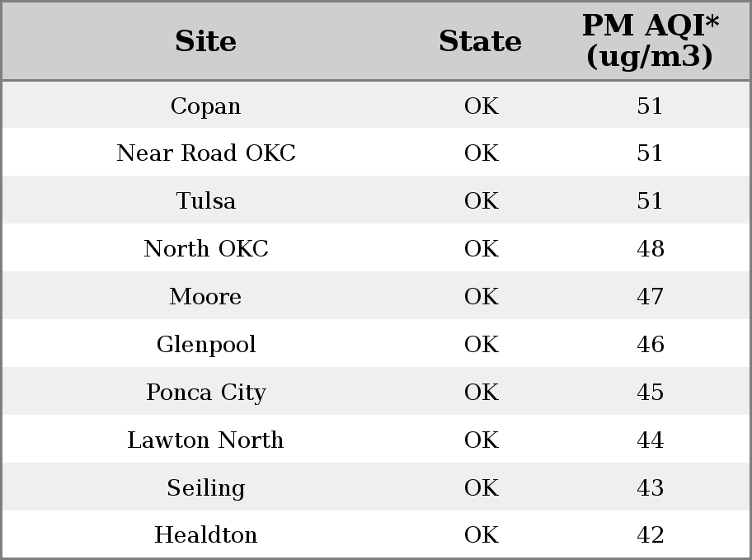Click the AQI value 43
Screen dimensions: 752x560
click(x=651, y=488)
